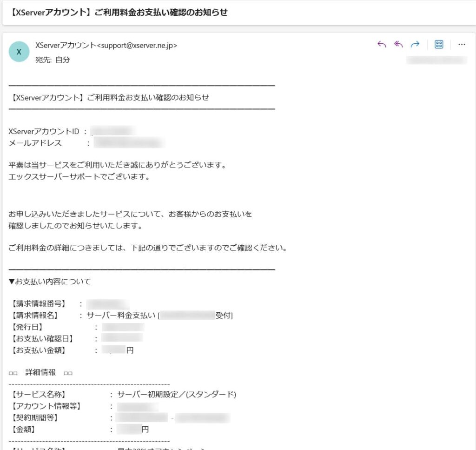Image resolution: width=476 pixels, height=450 pixels.
Task: Click the XServerアカウントID label
Action: [x=44, y=131]
